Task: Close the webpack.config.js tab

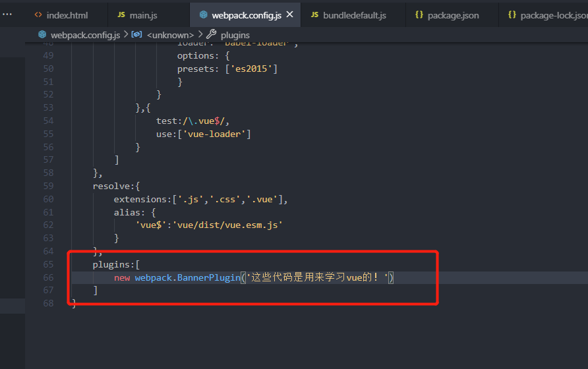Action: point(289,14)
